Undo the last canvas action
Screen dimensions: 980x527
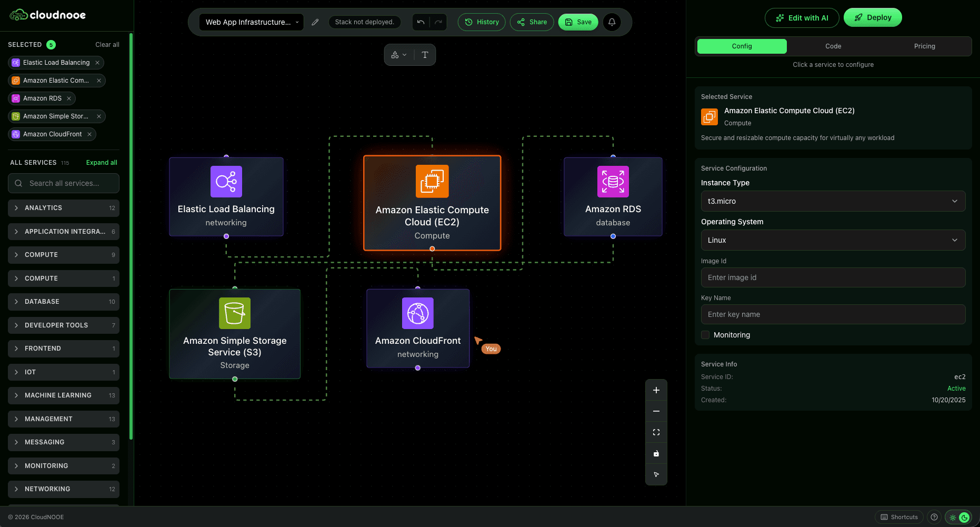point(421,22)
